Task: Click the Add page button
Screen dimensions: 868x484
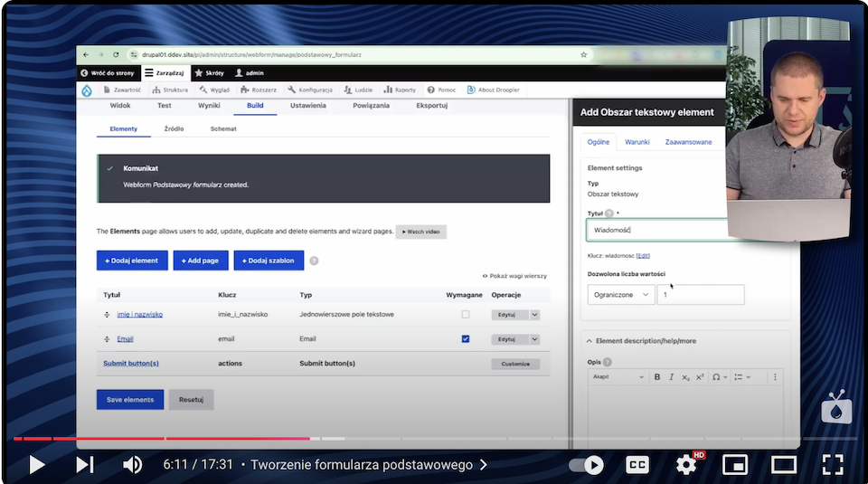Action: [x=201, y=261]
